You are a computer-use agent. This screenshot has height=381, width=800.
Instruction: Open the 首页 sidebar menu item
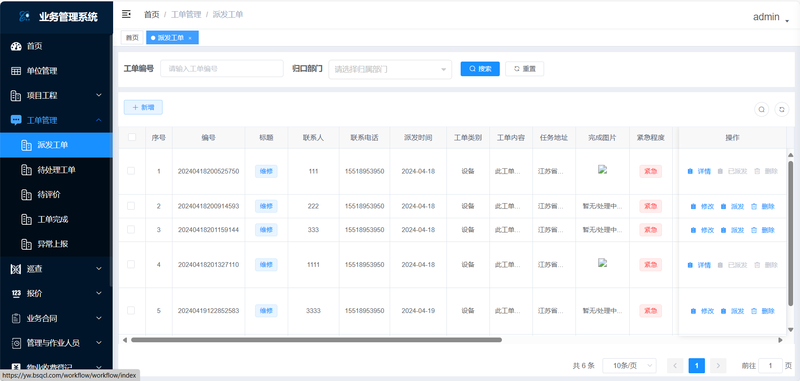56,46
